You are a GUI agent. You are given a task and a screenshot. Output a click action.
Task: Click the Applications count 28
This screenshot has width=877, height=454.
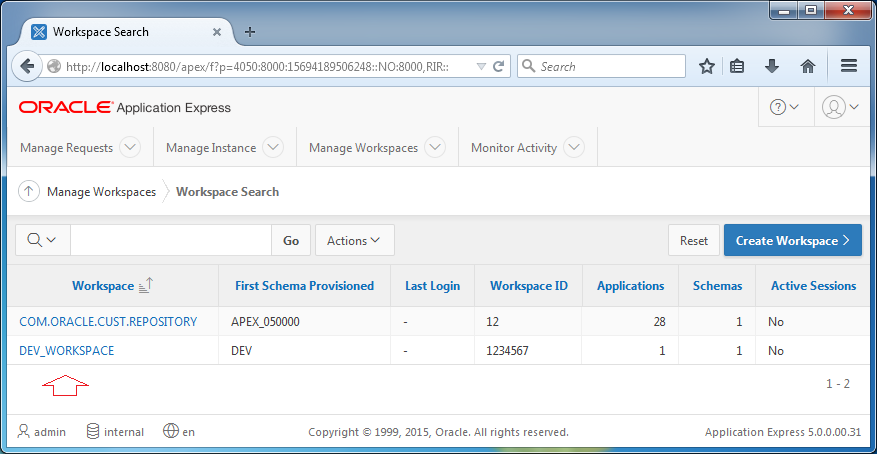click(659, 321)
